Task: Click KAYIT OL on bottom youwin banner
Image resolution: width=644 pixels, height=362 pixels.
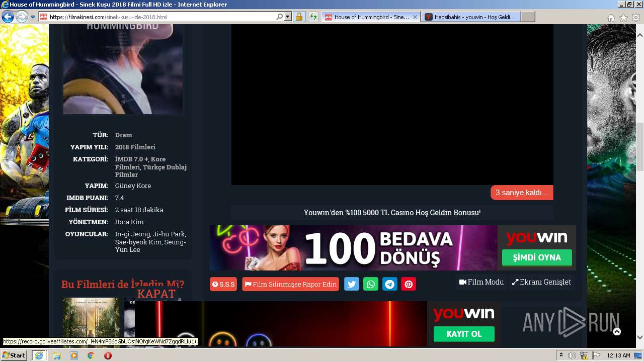Action: (x=464, y=334)
